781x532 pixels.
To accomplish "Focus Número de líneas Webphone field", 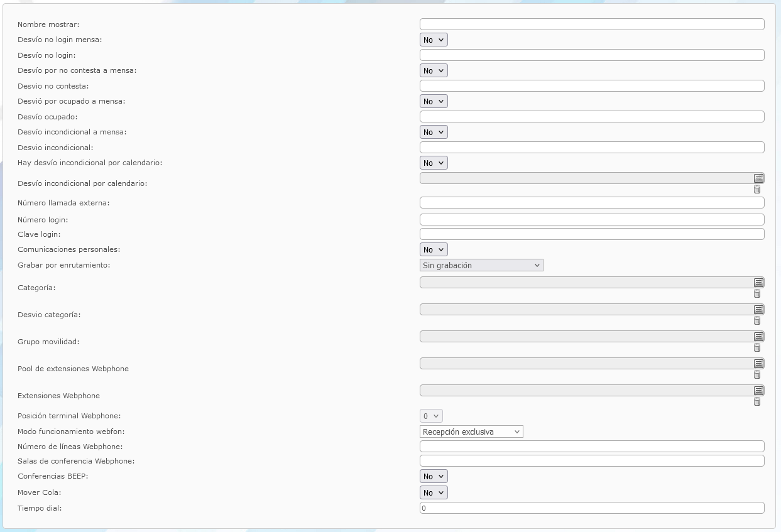I will [592, 447].
